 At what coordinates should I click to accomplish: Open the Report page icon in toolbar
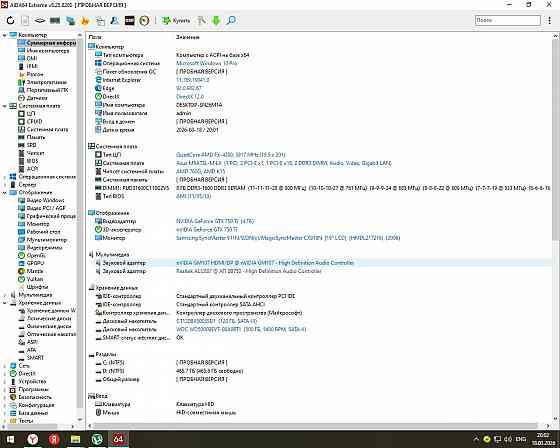pos(25,20)
